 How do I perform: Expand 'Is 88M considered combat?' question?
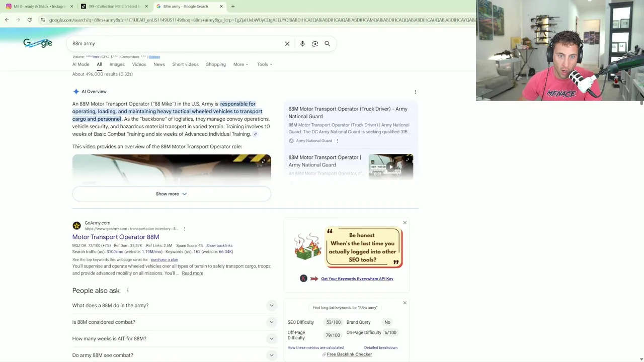(174, 322)
